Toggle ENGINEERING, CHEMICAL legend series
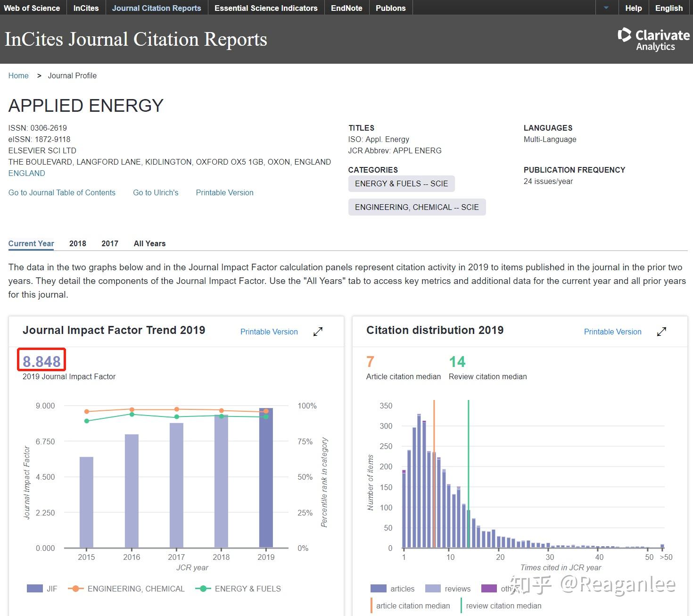693x616 pixels. click(126, 589)
